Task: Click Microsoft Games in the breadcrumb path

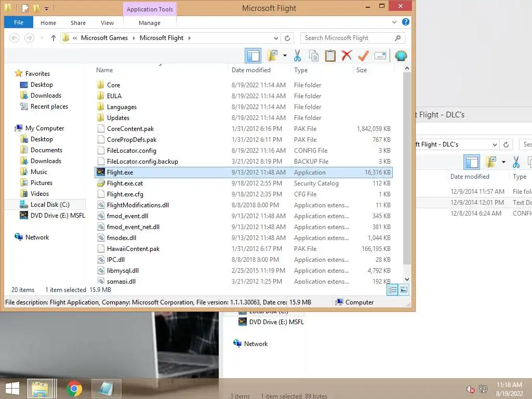Action: (104, 38)
